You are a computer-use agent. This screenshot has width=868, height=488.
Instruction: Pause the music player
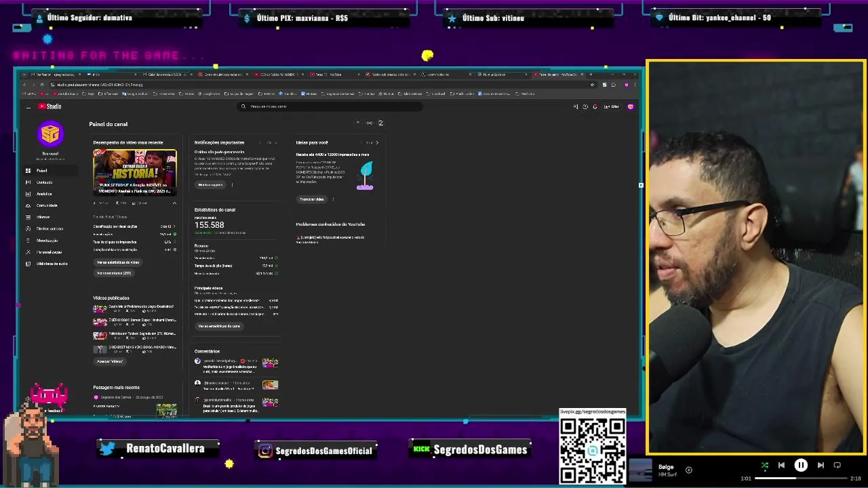point(801,465)
